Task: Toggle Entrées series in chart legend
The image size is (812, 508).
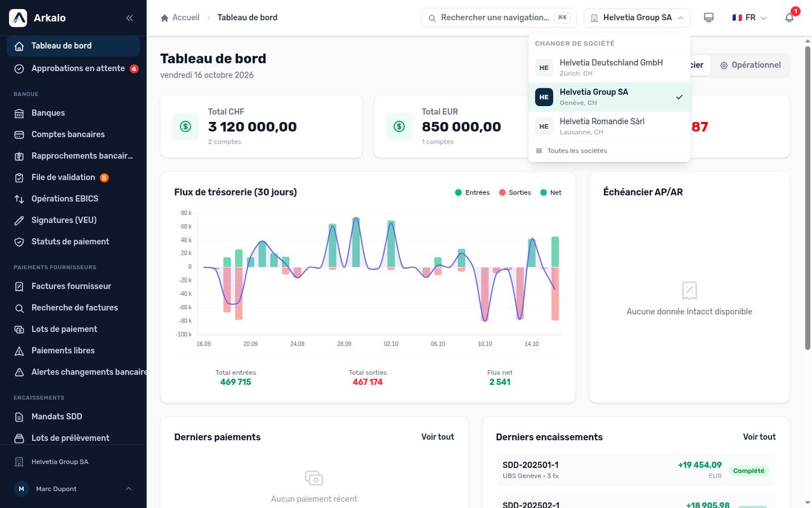Action: pos(473,192)
